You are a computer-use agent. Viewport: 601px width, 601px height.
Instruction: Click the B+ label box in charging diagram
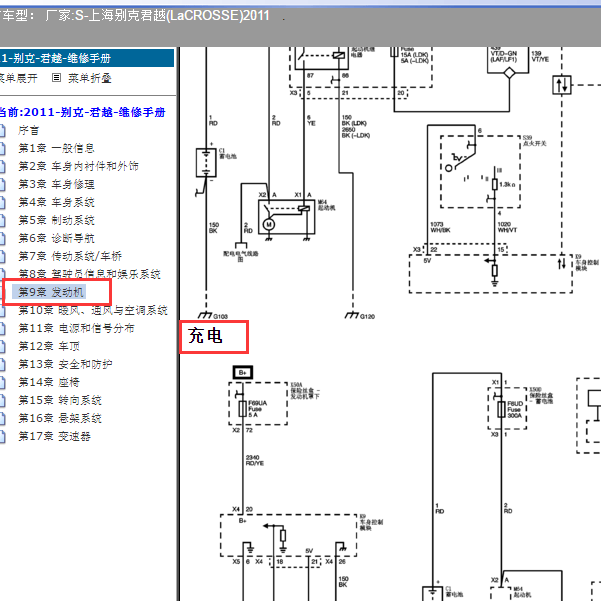click(x=243, y=372)
